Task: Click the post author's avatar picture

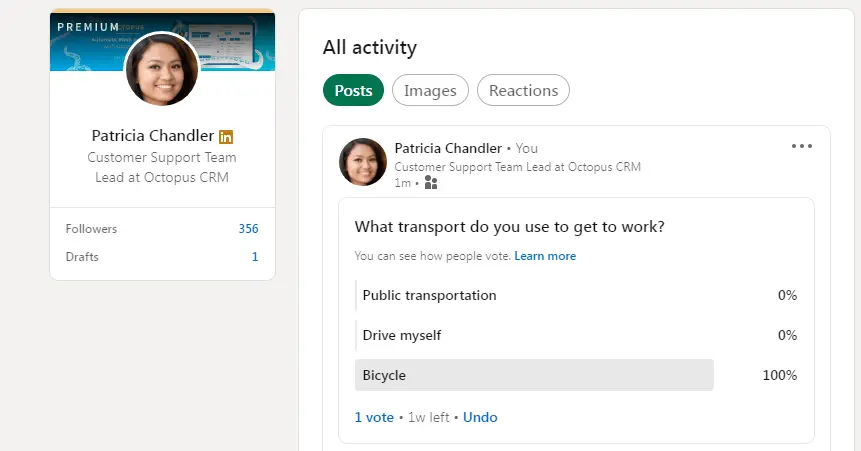Action: 363,162
